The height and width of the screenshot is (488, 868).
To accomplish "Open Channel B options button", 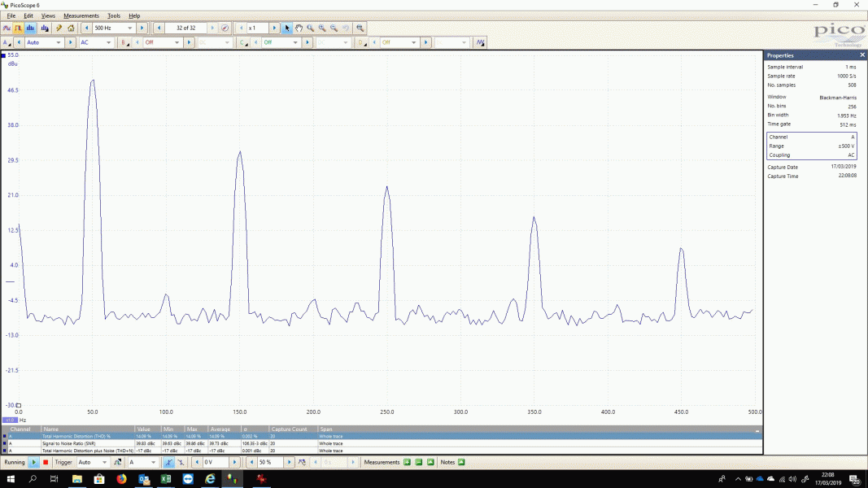I will pyautogui.click(x=125, y=42).
